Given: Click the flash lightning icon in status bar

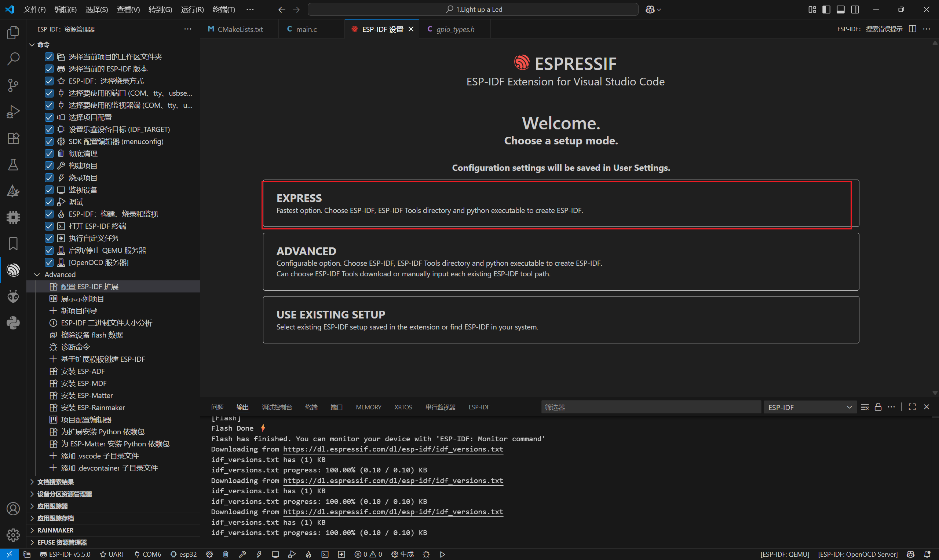Looking at the screenshot, I should coord(259,555).
